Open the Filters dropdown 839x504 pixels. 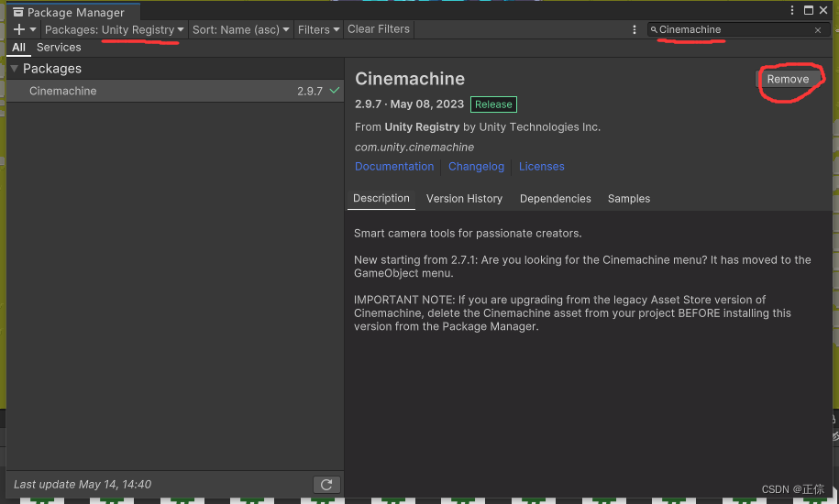click(318, 29)
